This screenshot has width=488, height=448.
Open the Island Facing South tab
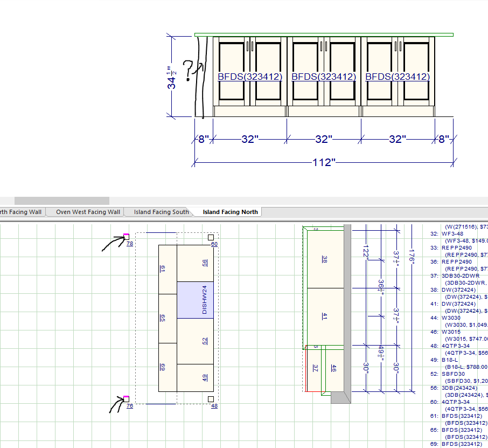pyautogui.click(x=161, y=212)
